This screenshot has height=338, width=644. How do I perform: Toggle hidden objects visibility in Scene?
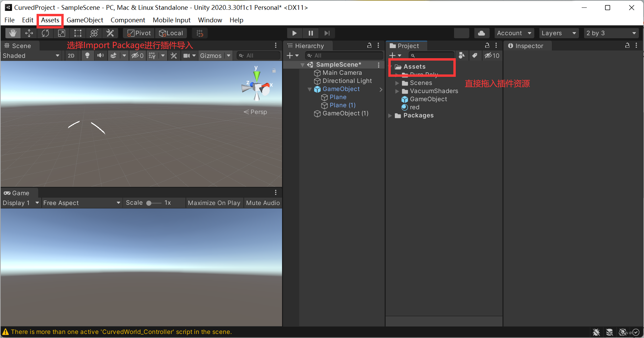click(138, 56)
